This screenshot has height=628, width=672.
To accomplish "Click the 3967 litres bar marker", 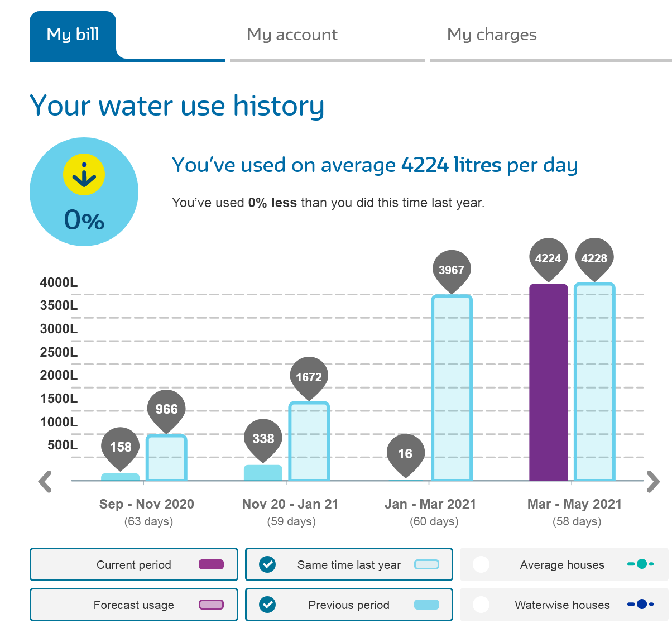I will coord(451,270).
